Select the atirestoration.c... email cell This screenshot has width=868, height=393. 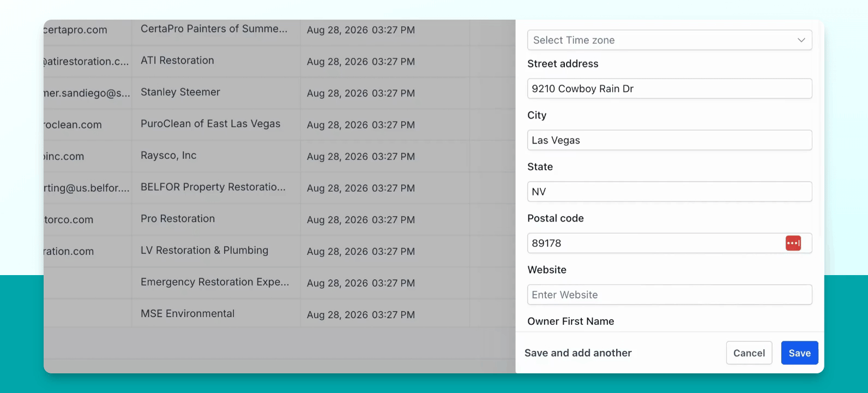pos(86,62)
